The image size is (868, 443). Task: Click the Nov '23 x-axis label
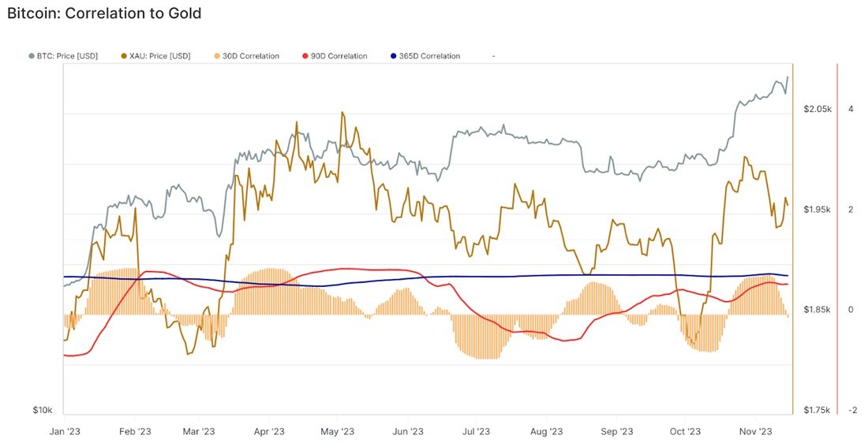756,431
